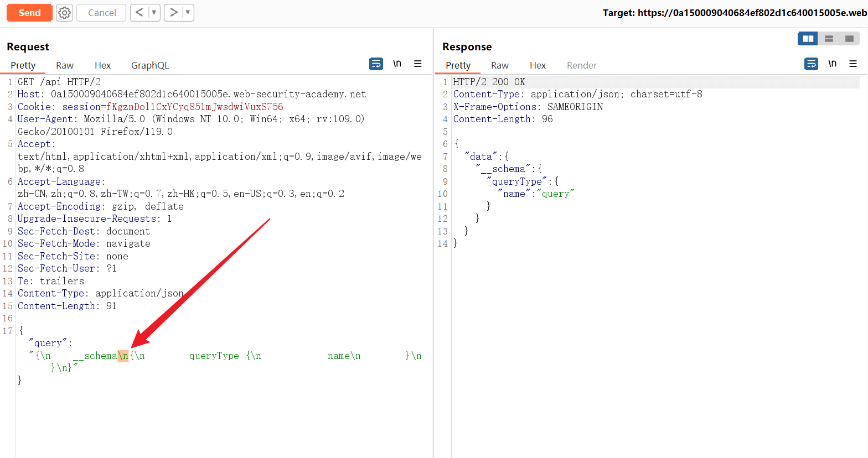Switch to top-bottom split layout icon
Image resolution: width=868 pixels, height=458 pixels.
[829, 39]
